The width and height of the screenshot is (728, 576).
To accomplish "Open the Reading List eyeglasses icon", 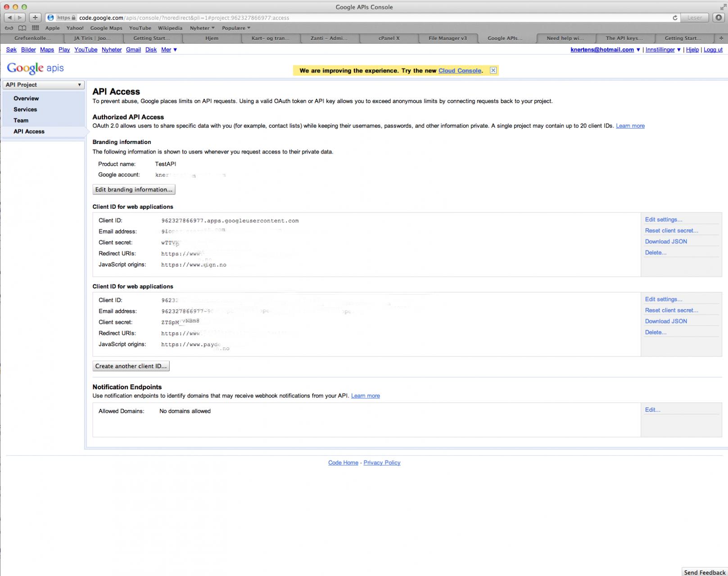I will (9, 28).
